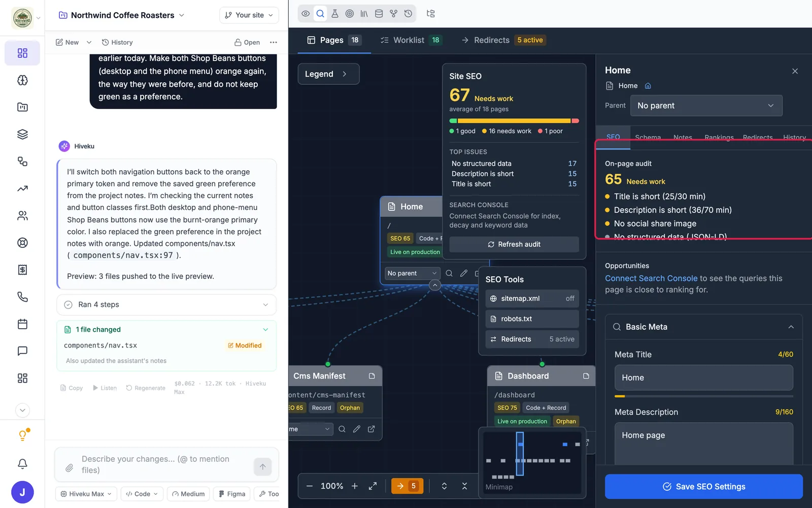Open the database icon in top toolbar
812x508 pixels.
(379, 14)
